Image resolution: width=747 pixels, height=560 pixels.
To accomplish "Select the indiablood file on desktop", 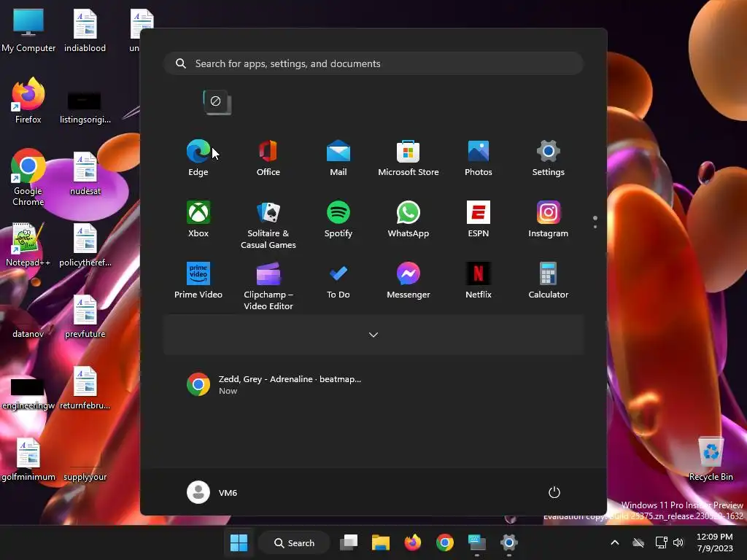I will 85,31.
